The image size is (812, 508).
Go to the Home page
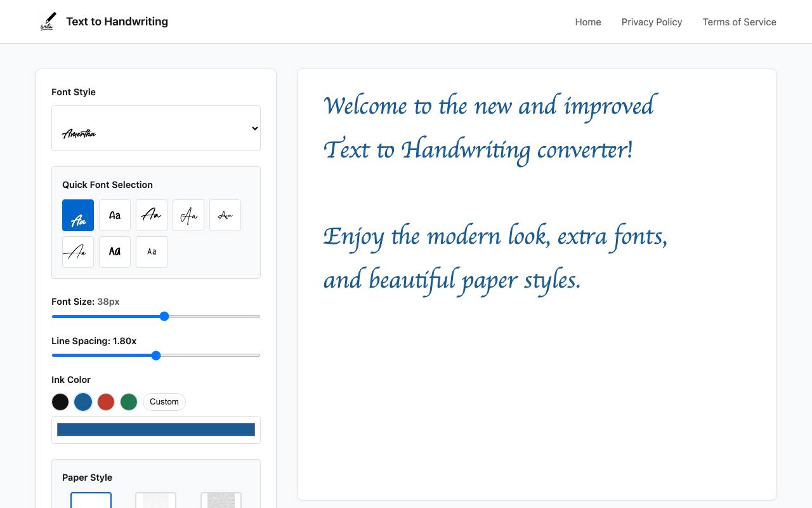[588, 22]
